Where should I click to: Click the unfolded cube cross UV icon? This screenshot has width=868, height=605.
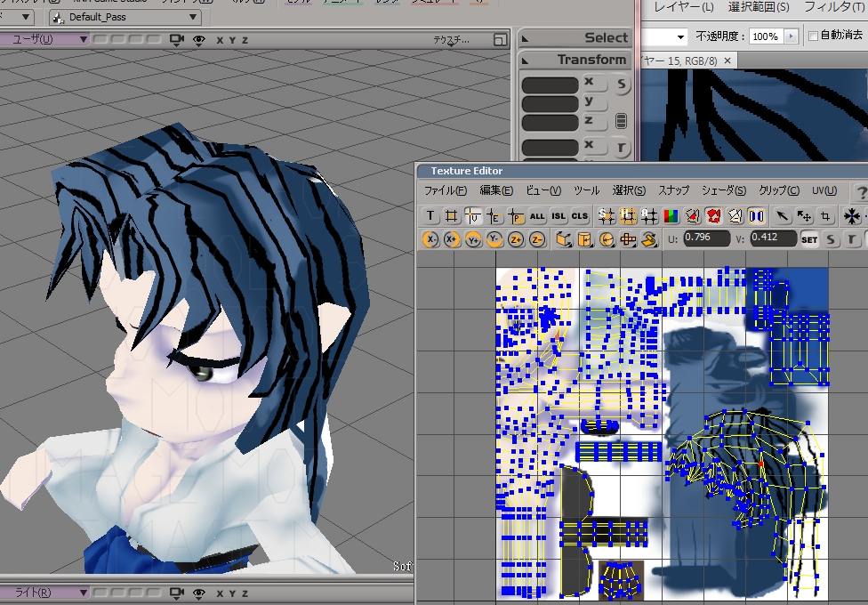click(x=628, y=239)
